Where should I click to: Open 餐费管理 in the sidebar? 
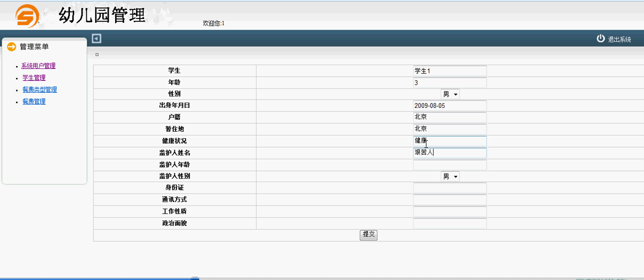pyautogui.click(x=34, y=101)
